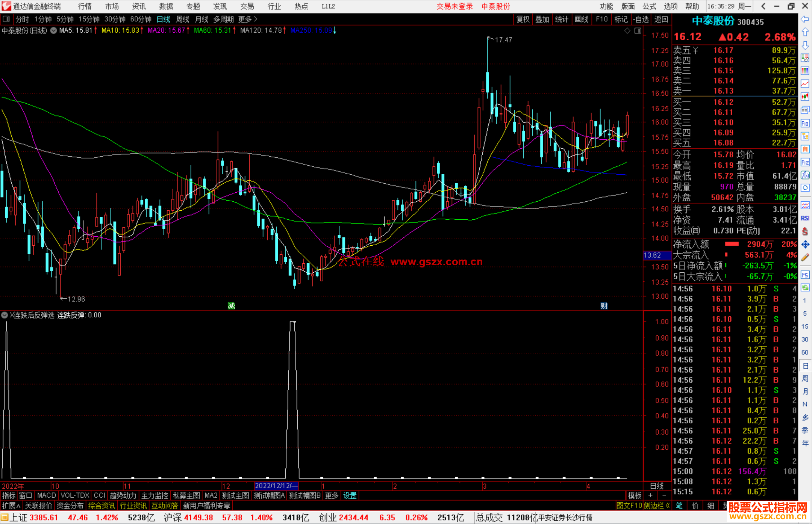812x524 pixels.
Task: Click the F12 sidebar icon
Action: point(805,162)
